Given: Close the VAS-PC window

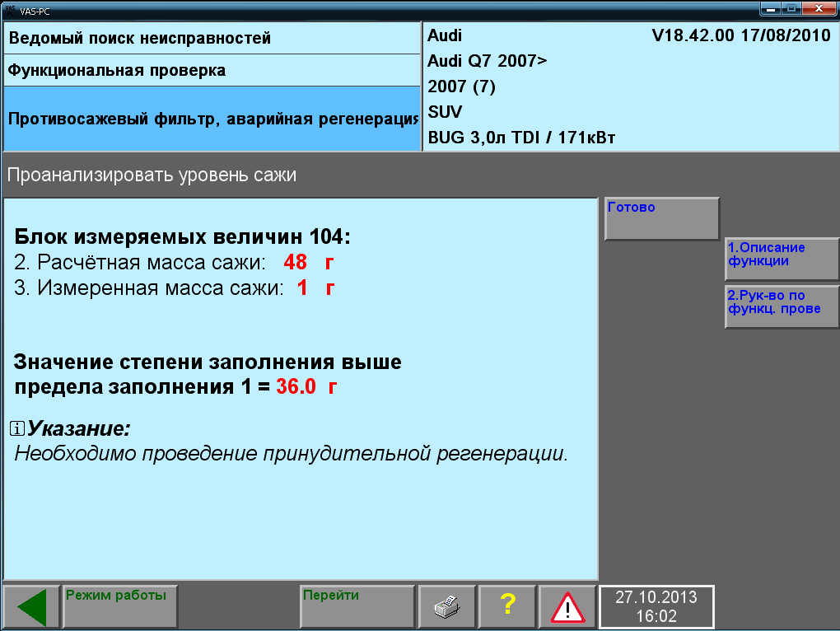Looking at the screenshot, I should [819, 8].
